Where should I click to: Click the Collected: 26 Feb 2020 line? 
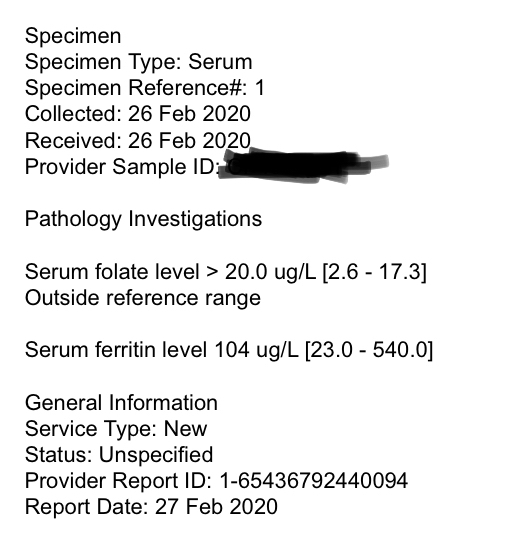(138, 114)
